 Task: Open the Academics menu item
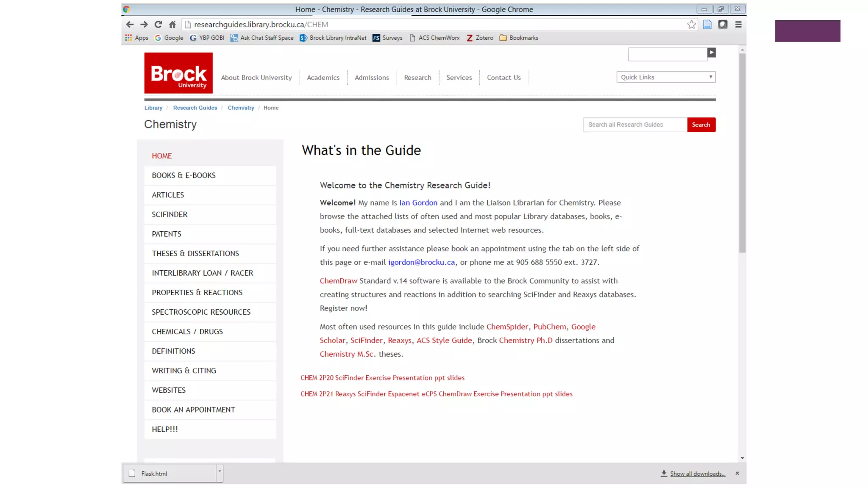[323, 78]
